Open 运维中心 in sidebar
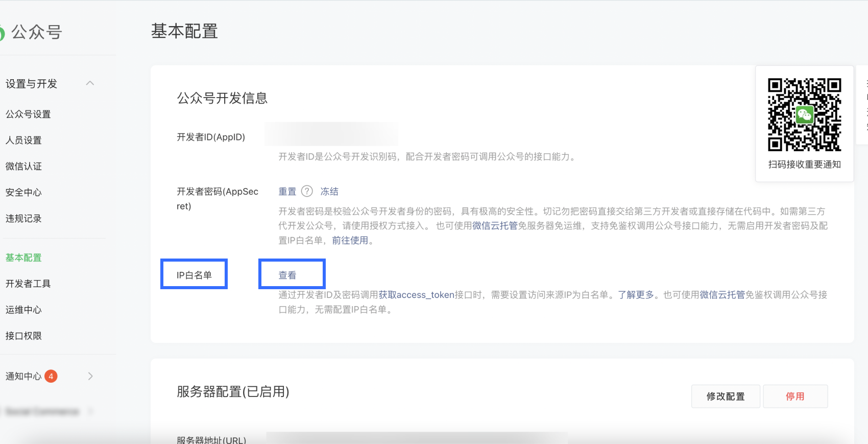The height and width of the screenshot is (444, 868). pos(23,310)
